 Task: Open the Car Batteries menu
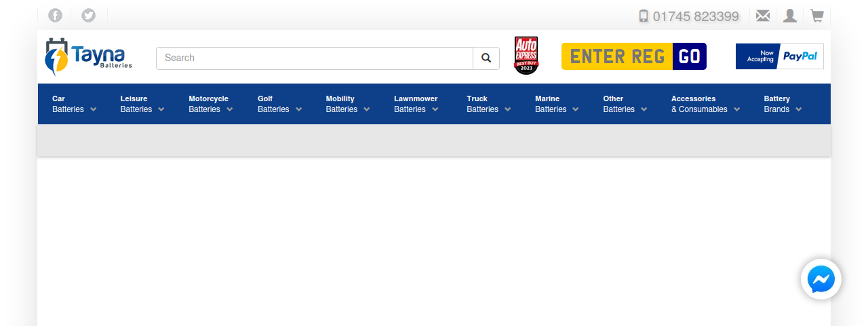(75, 104)
